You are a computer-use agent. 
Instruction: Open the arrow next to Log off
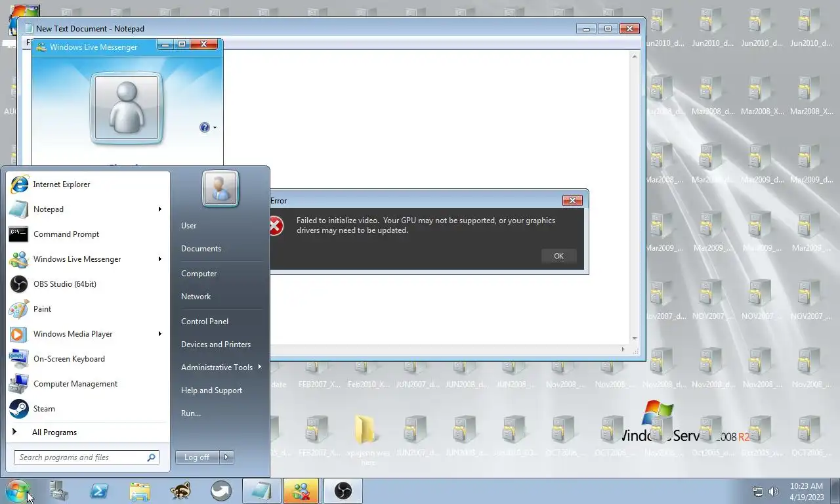226,457
